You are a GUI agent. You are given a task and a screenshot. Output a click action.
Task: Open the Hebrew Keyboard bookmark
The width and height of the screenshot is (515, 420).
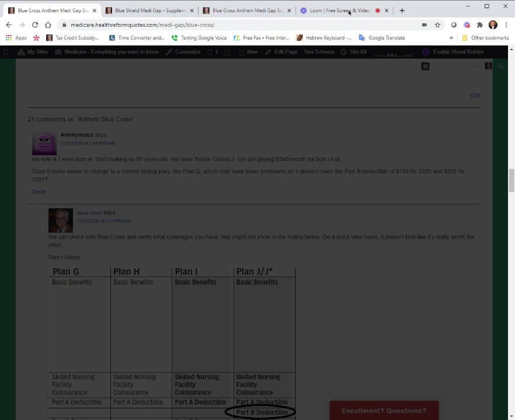(x=324, y=38)
